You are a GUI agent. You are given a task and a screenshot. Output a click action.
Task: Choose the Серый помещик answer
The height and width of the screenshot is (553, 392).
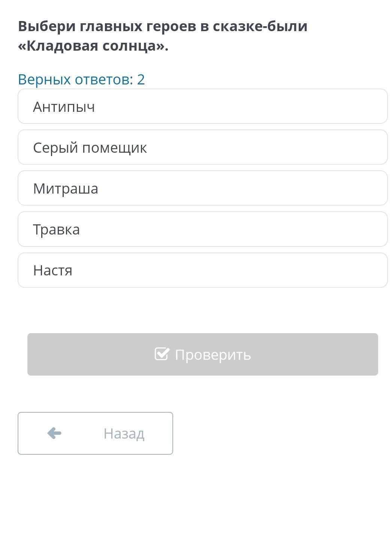click(x=202, y=147)
